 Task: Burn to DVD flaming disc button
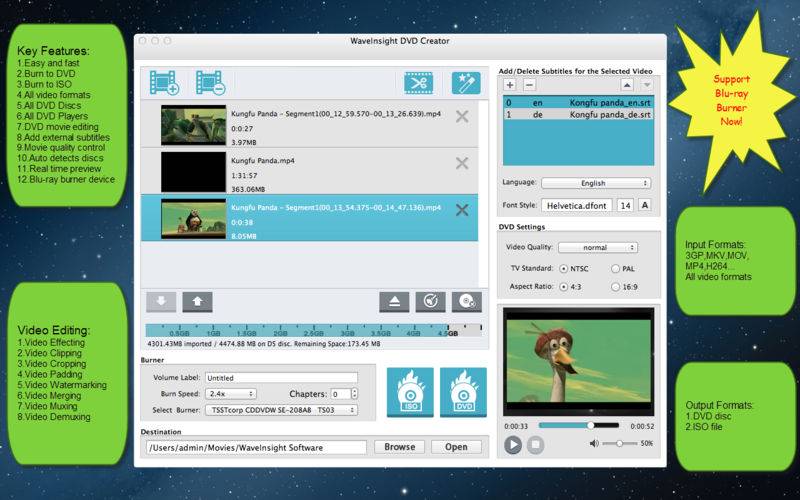click(463, 392)
